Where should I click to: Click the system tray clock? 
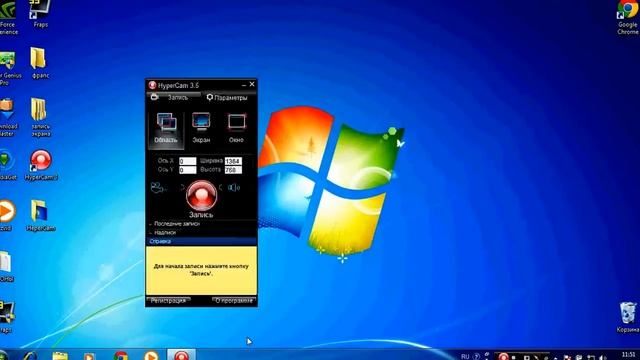(x=629, y=355)
